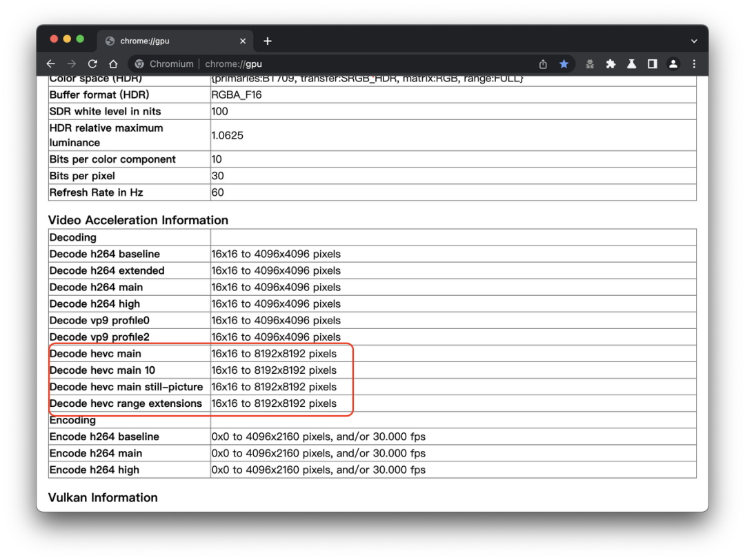Click the Chromium site info icon
This screenshot has width=745, height=560.
coord(139,63)
